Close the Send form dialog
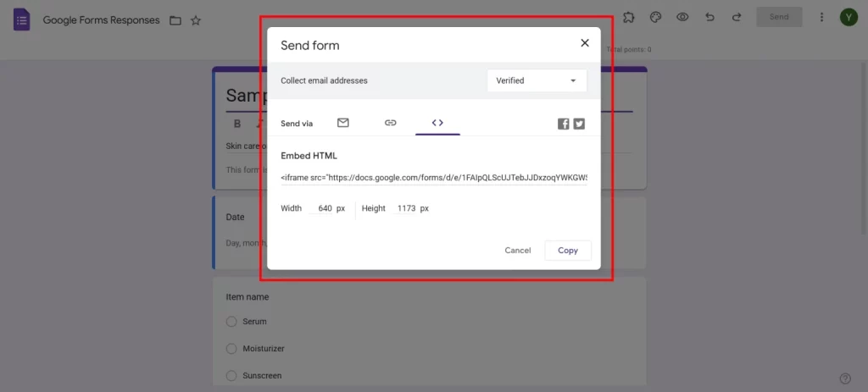 (x=585, y=43)
